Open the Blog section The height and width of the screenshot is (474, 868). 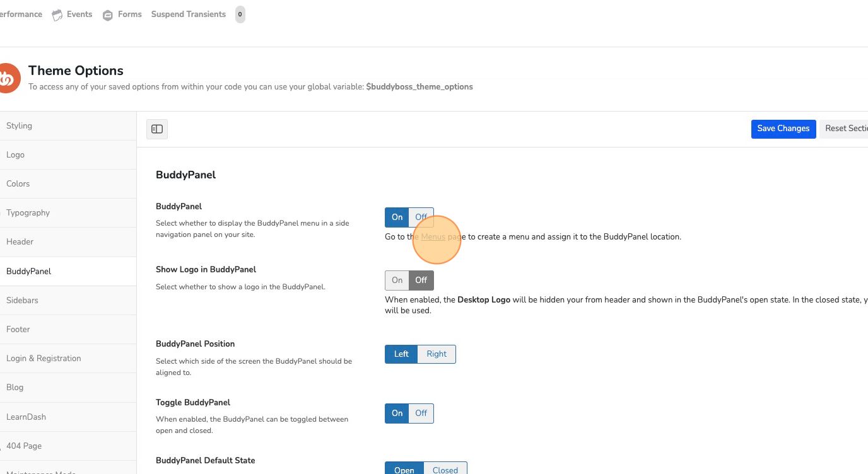[68, 387]
